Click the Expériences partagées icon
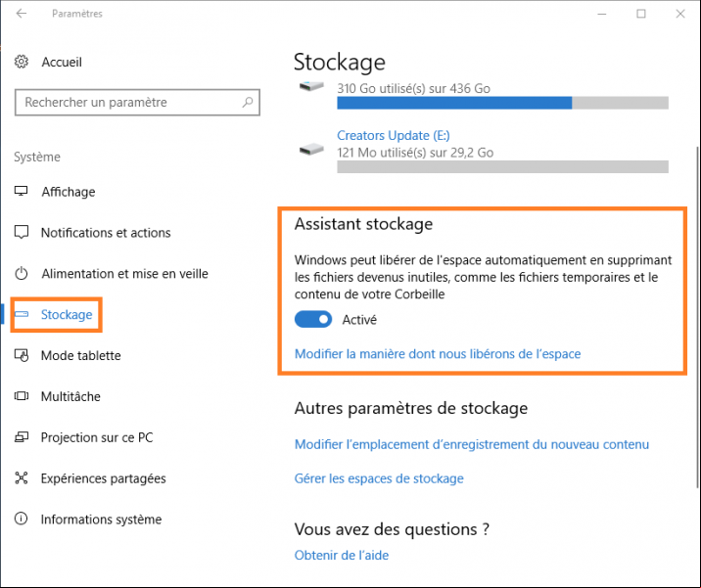This screenshot has height=588, width=701. pyautogui.click(x=21, y=478)
